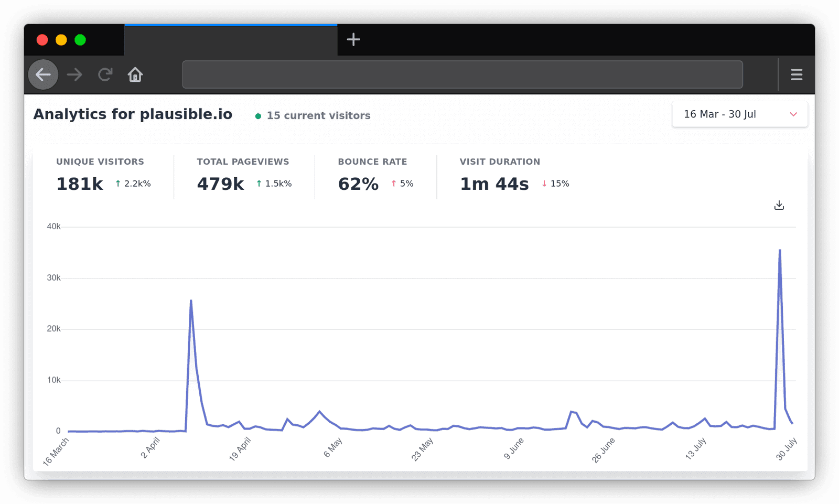This screenshot has width=839, height=504.
Task: Click the page reload icon
Action: click(105, 74)
